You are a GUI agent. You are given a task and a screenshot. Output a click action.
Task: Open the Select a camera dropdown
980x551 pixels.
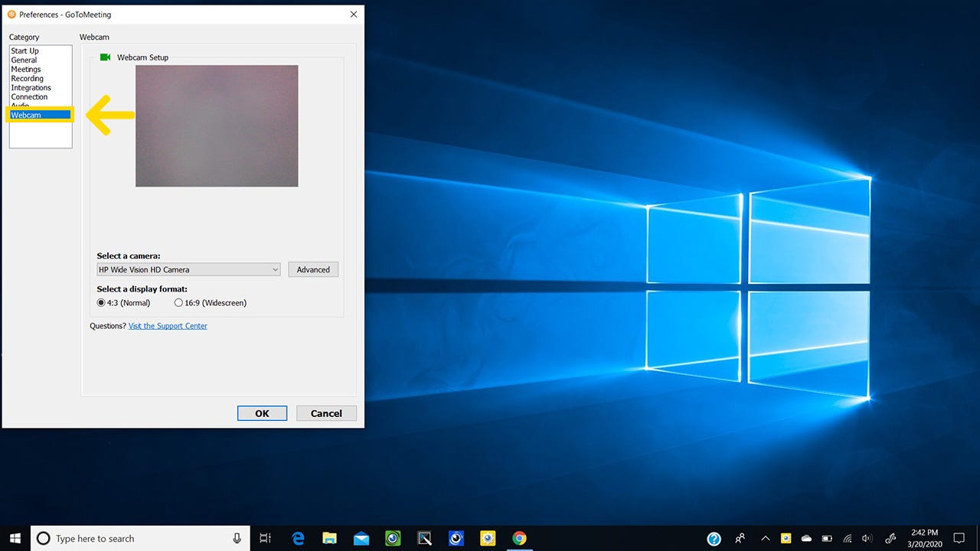189,269
